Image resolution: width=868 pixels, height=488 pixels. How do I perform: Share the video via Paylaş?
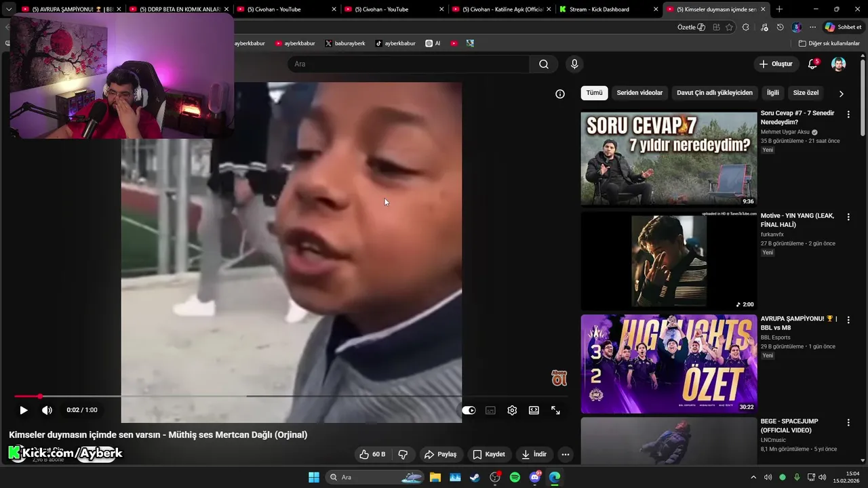click(x=440, y=454)
